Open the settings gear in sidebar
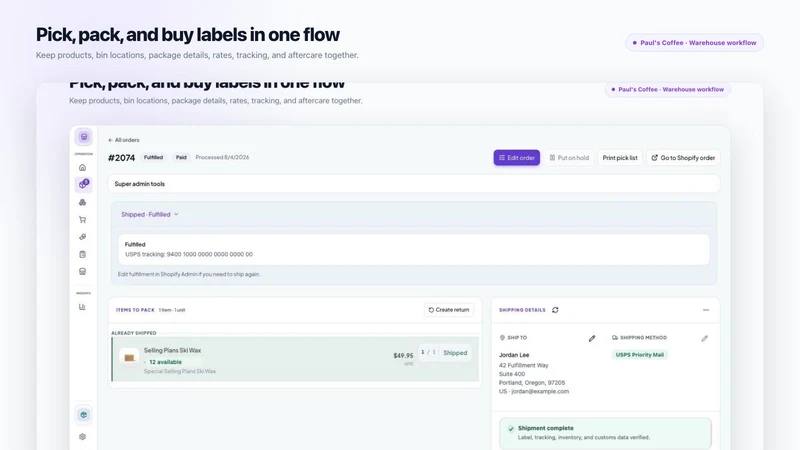 click(x=82, y=437)
